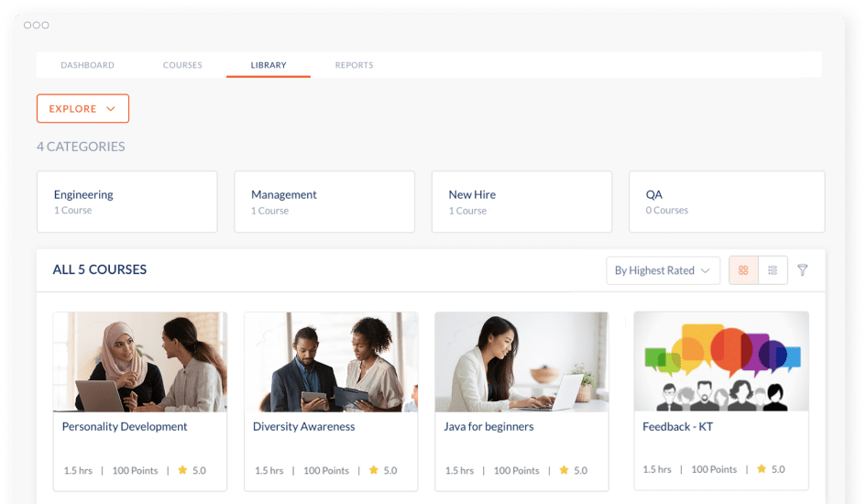Click the 4 CATEGORIES heading
867x504 pixels.
(81, 147)
